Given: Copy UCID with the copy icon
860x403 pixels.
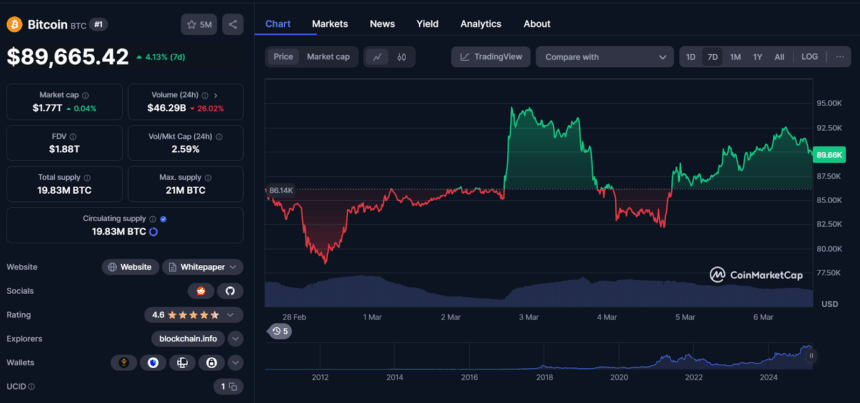Looking at the screenshot, I should coord(233,387).
